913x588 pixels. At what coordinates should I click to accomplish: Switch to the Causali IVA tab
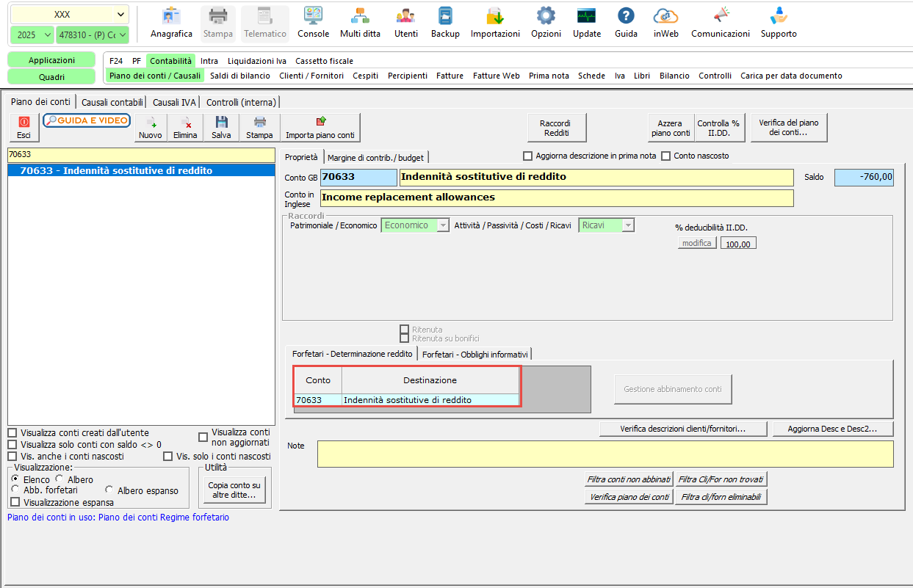point(174,103)
